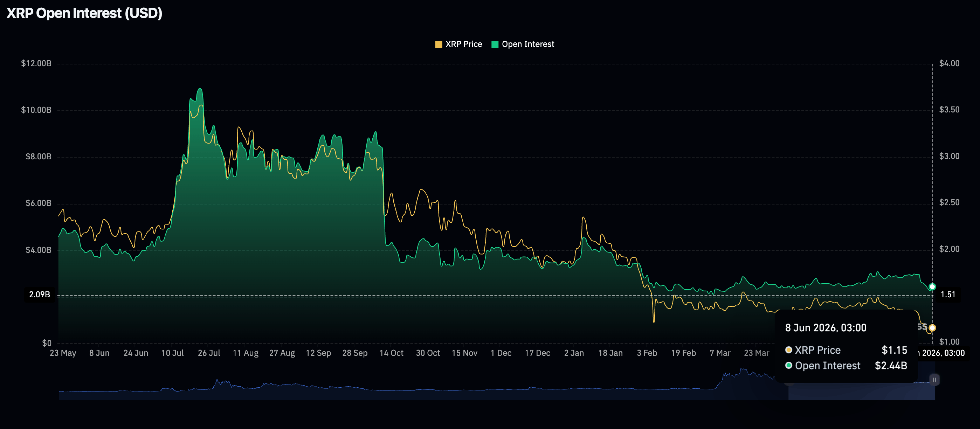Click the green dot beside Open Interest in the tooltip
This screenshot has width=980, height=429.
pos(789,366)
